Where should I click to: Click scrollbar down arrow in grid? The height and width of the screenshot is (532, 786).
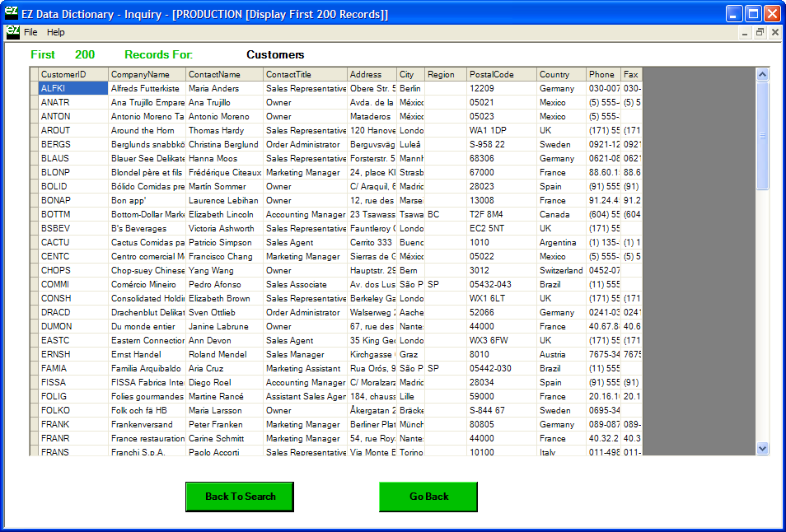762,448
